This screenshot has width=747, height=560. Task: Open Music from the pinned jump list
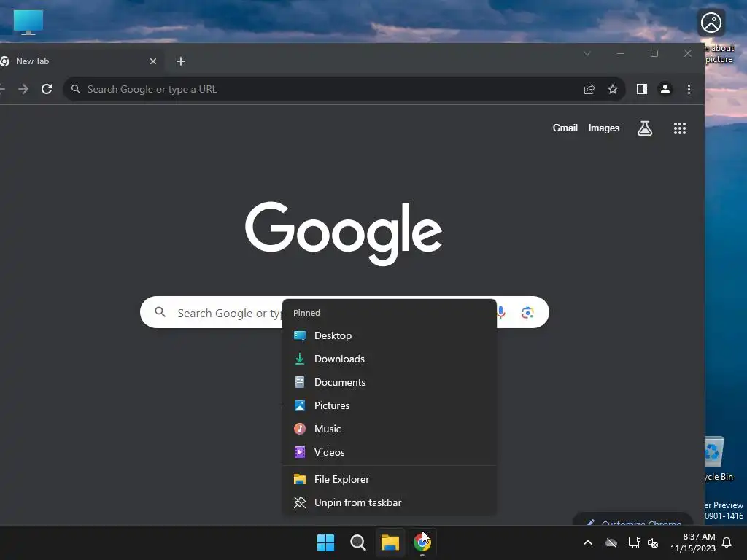pyautogui.click(x=390, y=429)
